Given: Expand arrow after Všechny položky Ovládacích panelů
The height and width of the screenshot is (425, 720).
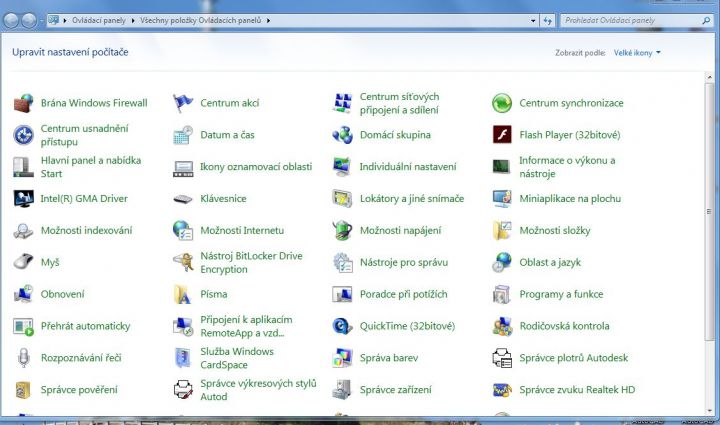Looking at the screenshot, I should tap(268, 21).
